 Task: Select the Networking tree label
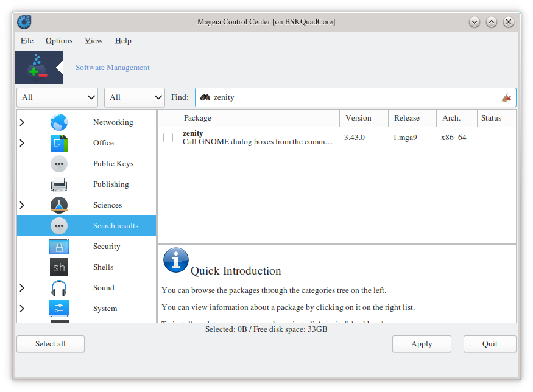[x=113, y=122]
